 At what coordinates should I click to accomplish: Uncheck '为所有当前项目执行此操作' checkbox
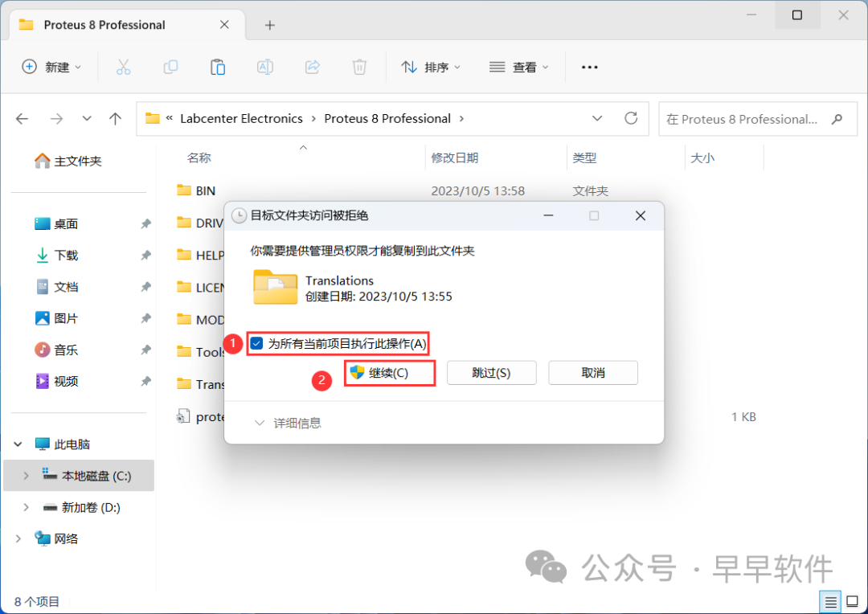pyautogui.click(x=256, y=344)
